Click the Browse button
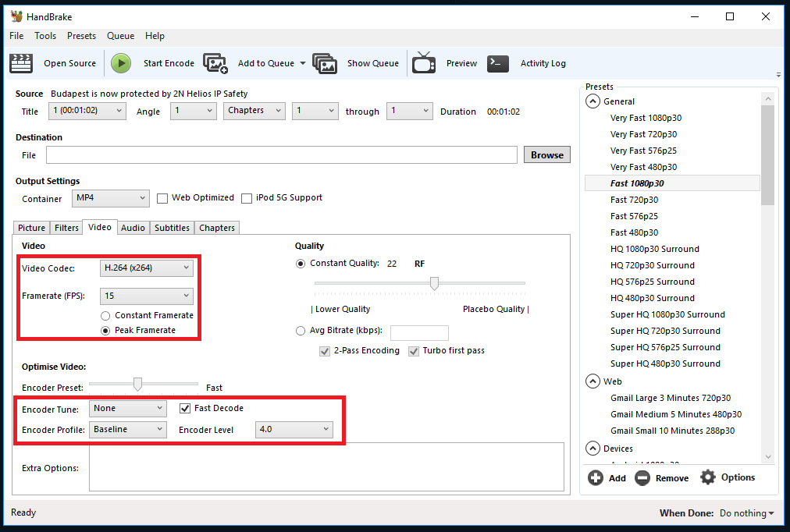This screenshot has width=790, height=532. [x=546, y=154]
